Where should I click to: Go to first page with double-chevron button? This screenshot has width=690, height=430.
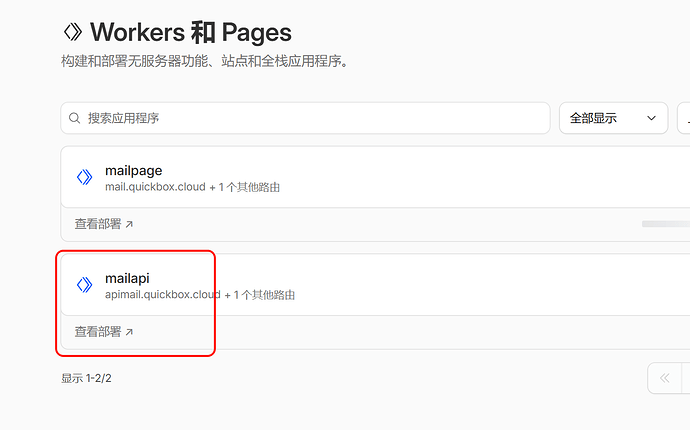pyautogui.click(x=664, y=378)
